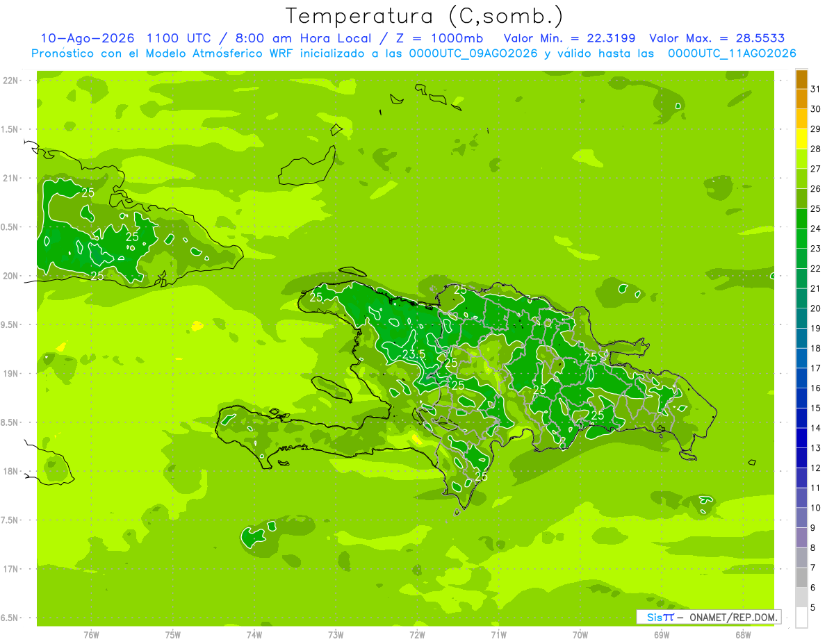Select the '21N' latitude axis label
Viewport: 834px width, 644px height.
coord(12,178)
